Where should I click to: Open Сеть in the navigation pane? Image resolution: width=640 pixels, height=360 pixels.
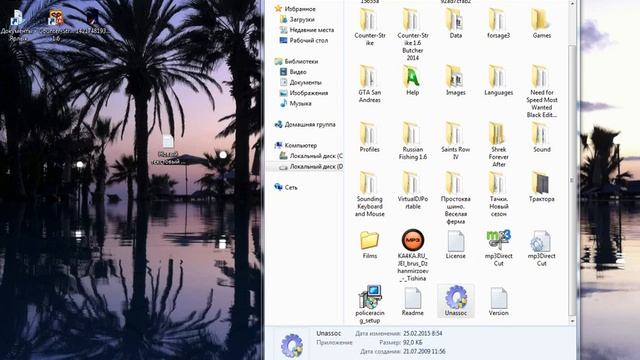(291, 187)
